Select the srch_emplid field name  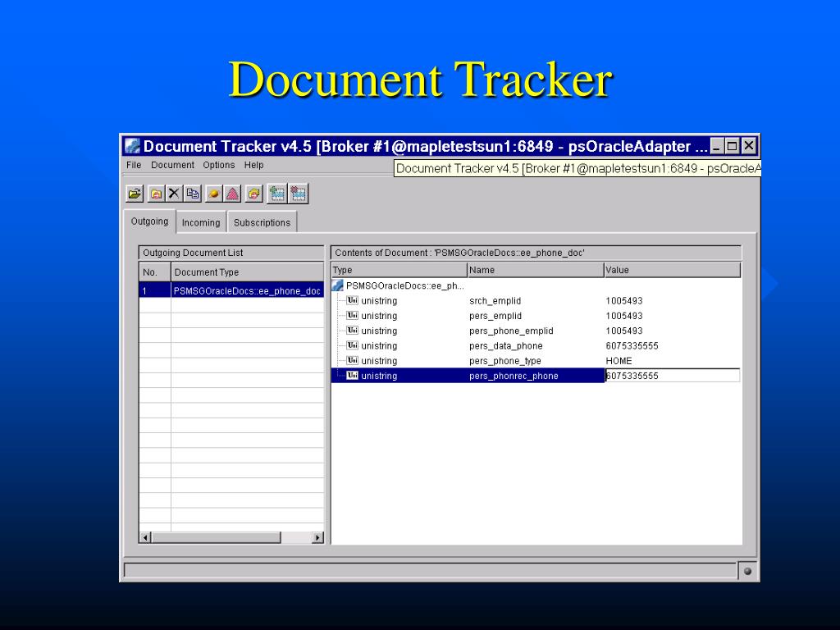coord(495,301)
